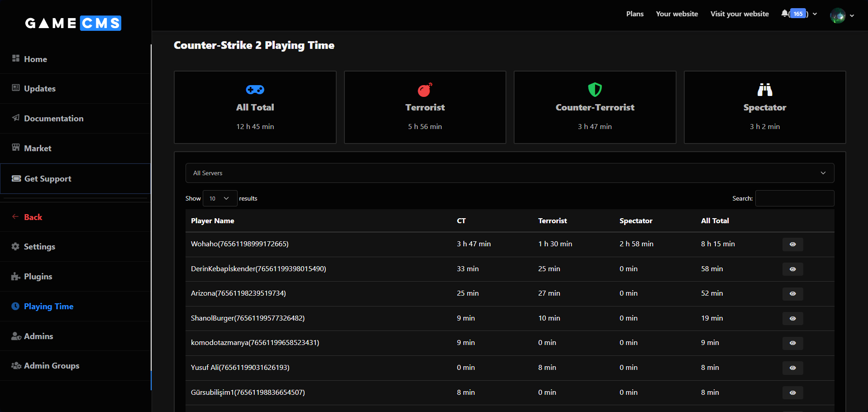Image resolution: width=868 pixels, height=412 pixels.
Task: Click player name Arizona(76561198239519734)
Action: pos(238,293)
